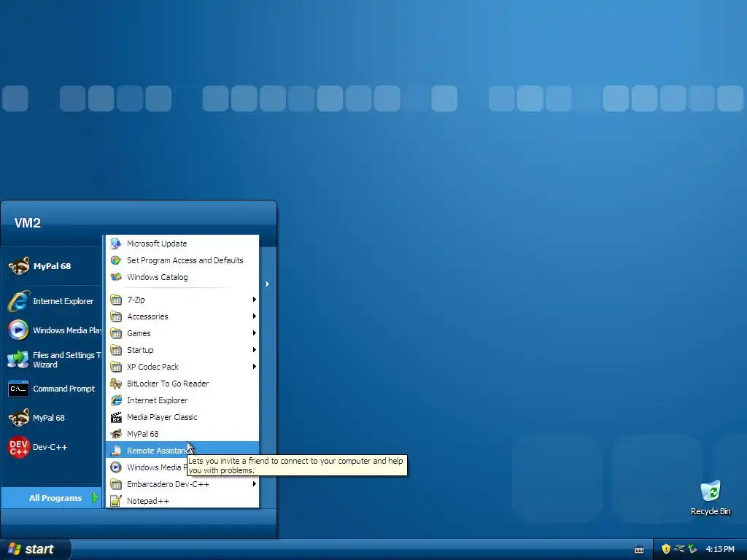The image size is (747, 560).
Task: Click the XP Codec Pack folder icon
Action: click(x=116, y=366)
